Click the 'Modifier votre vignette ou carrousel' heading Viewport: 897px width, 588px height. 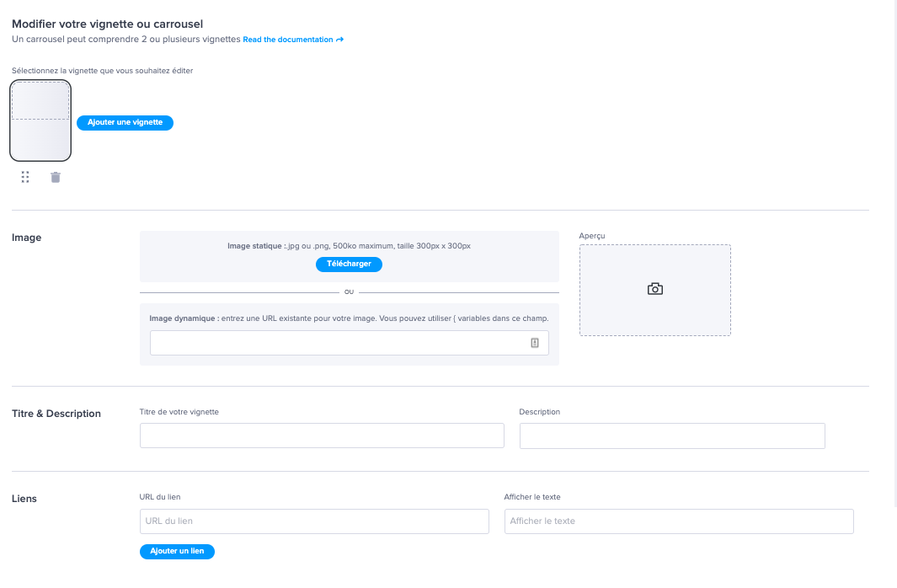click(x=108, y=24)
